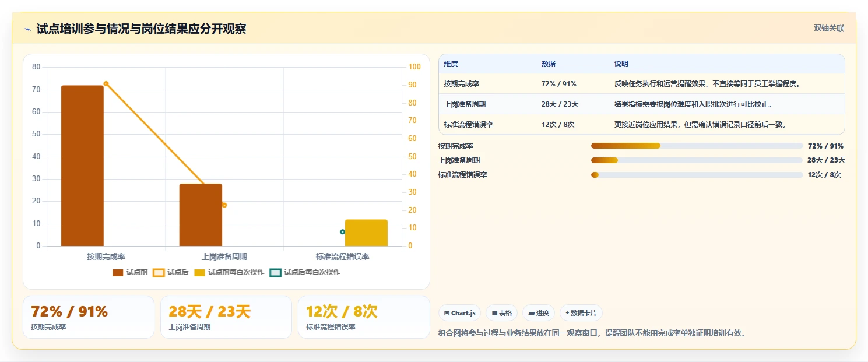Click the brown 按期完成率 bar in chart

click(x=82, y=166)
